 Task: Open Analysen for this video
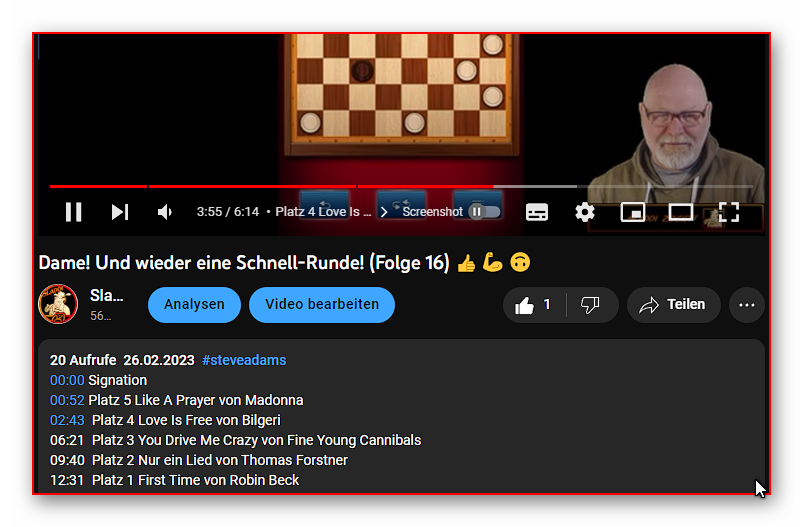[x=194, y=305]
